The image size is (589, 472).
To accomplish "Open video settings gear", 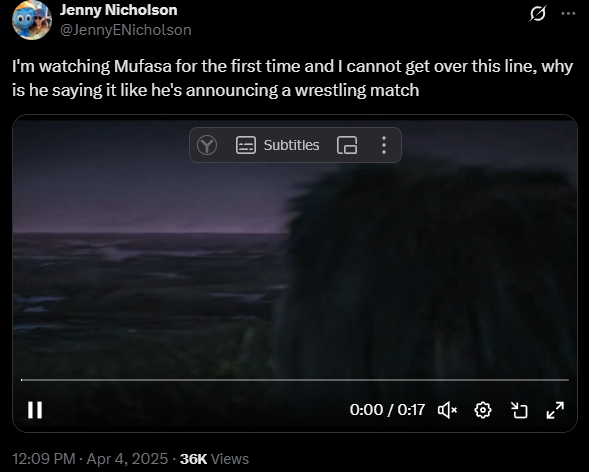I will (x=483, y=410).
